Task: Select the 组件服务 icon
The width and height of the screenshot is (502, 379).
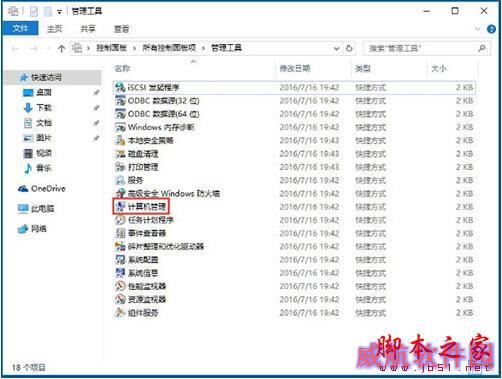Action: 120,313
